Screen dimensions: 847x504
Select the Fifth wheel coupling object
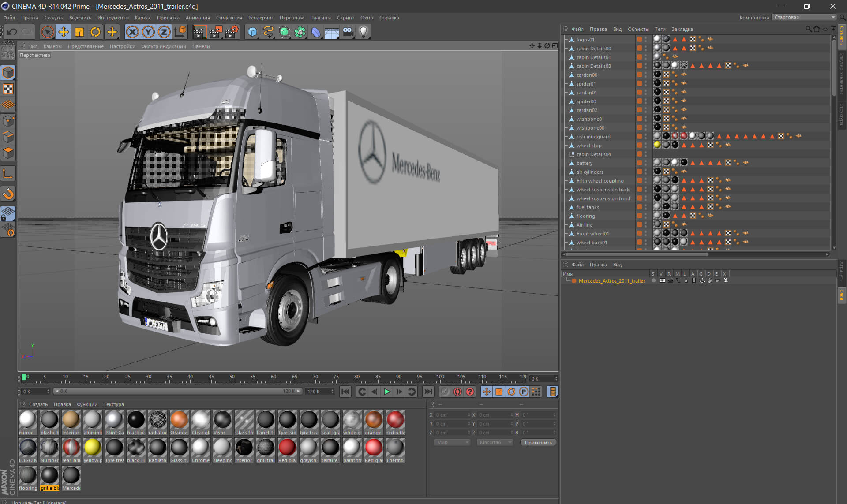(600, 181)
